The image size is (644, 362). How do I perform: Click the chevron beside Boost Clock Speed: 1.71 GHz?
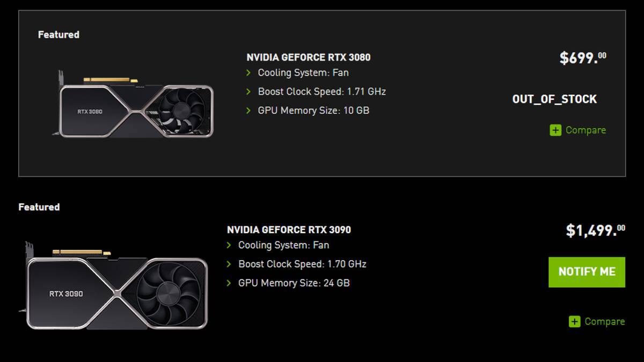[249, 92]
